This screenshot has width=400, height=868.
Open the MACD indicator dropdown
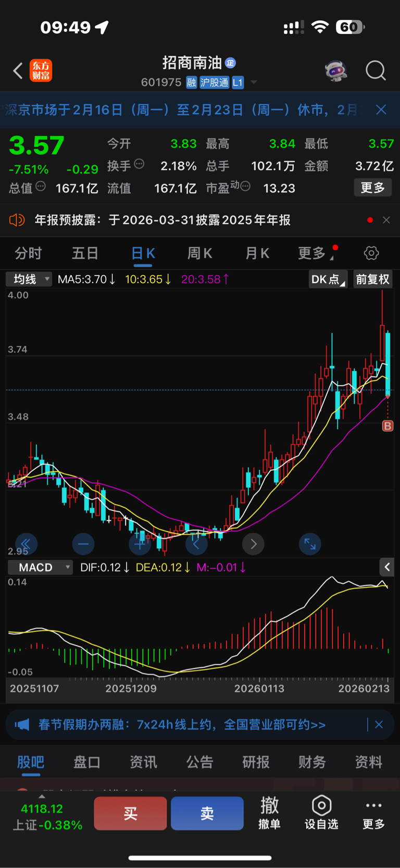(40, 567)
